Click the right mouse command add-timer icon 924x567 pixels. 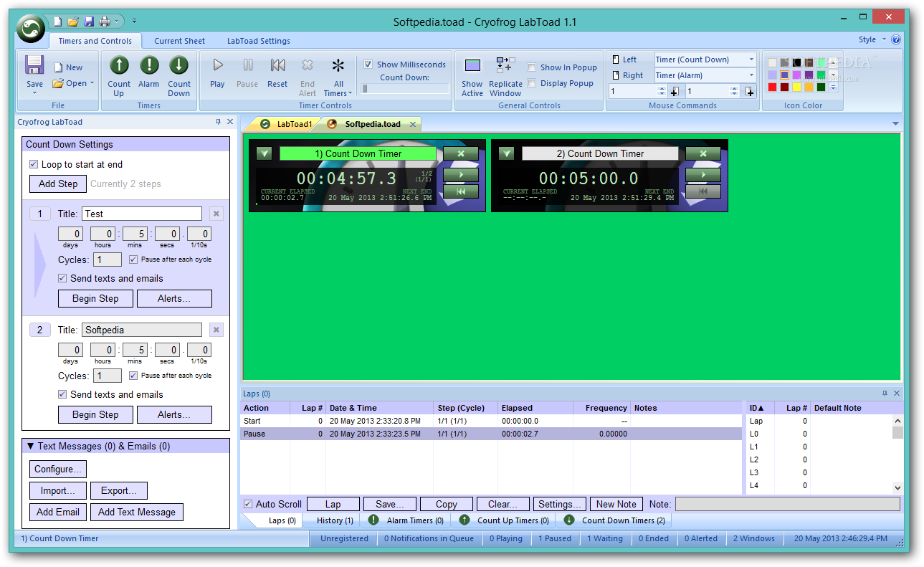[750, 92]
